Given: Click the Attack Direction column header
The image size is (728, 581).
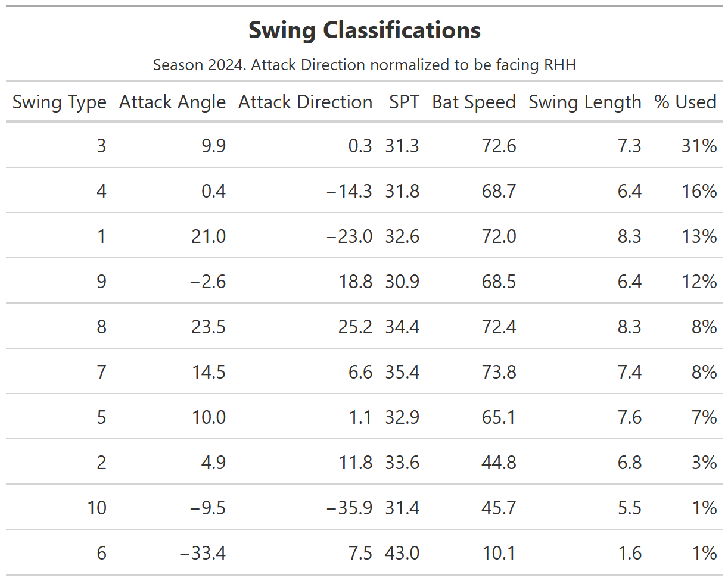Looking at the screenshot, I should (x=306, y=102).
